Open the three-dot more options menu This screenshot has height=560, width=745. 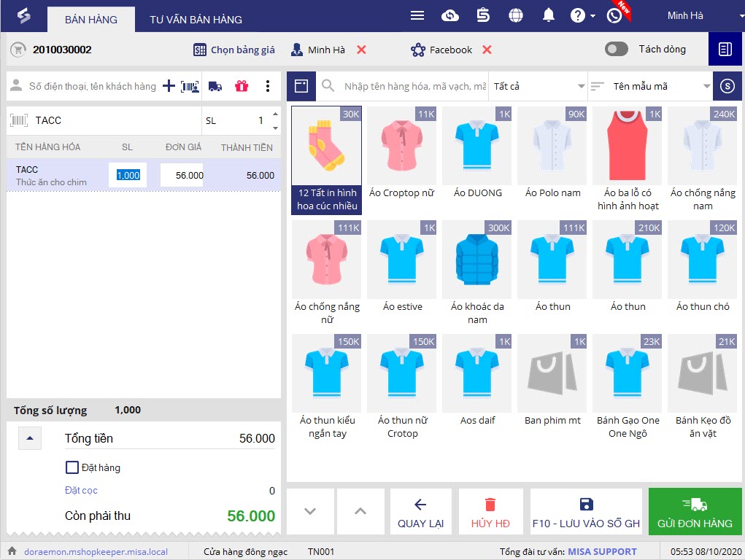pos(268,86)
